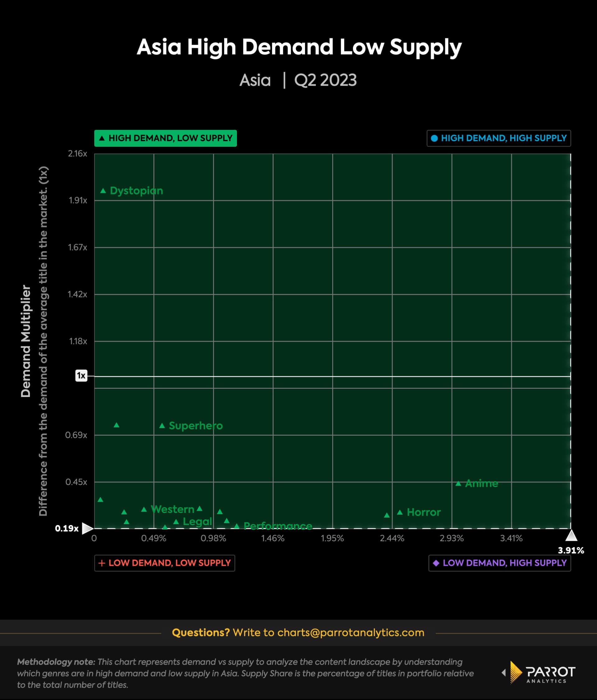597x700 pixels.
Task: Click the Parrot Analytics logo
Action: 539,672
